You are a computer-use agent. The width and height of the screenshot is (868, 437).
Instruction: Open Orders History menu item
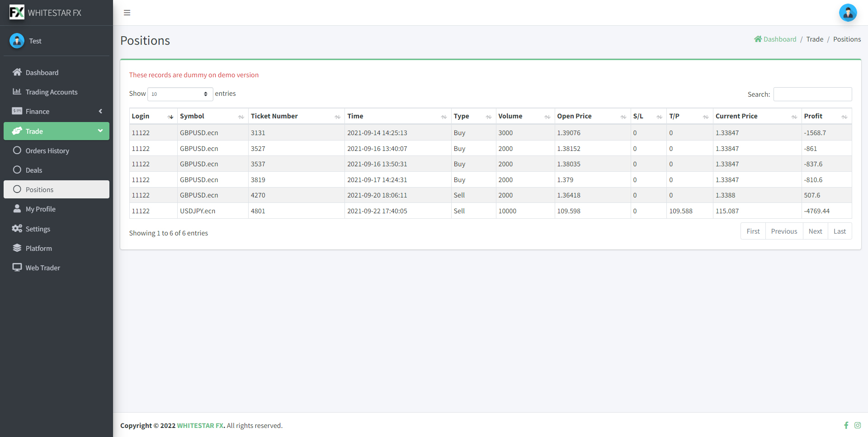pos(57,150)
